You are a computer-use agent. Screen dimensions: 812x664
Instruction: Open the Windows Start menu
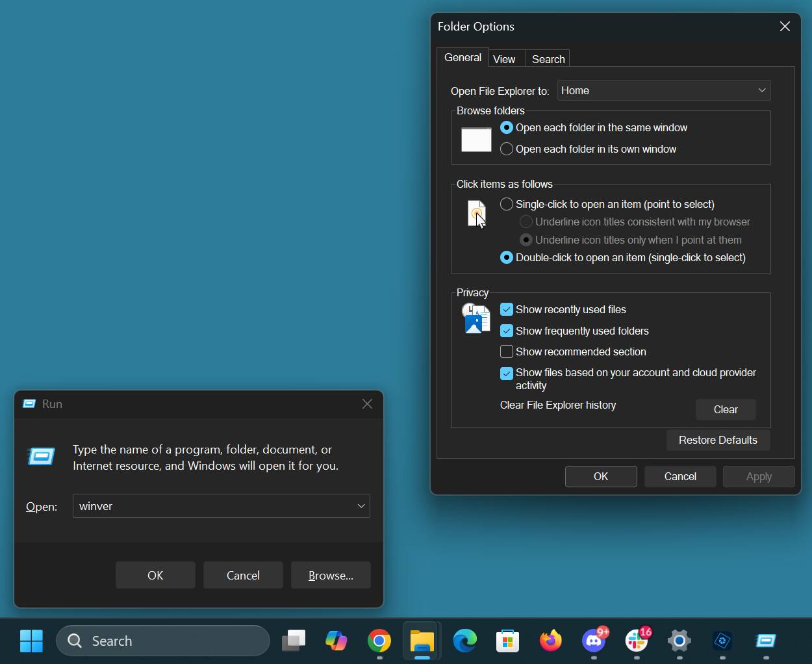[31, 641]
